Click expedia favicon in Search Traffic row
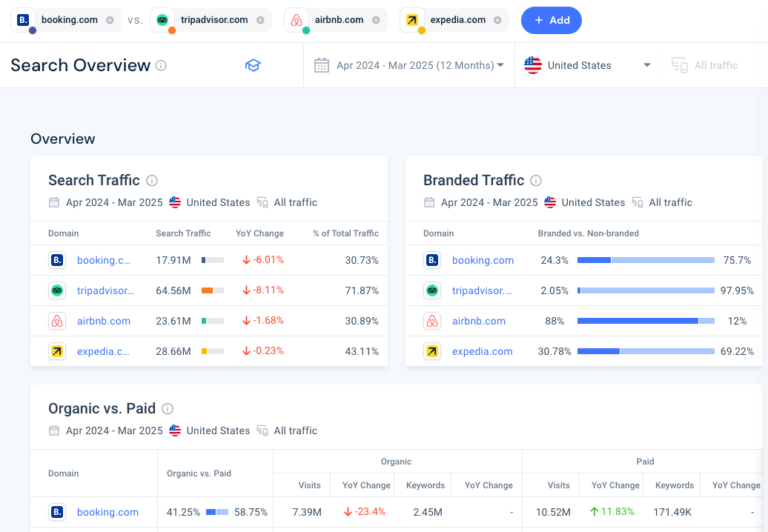Viewport: 768px width, 532px height. [x=57, y=351]
